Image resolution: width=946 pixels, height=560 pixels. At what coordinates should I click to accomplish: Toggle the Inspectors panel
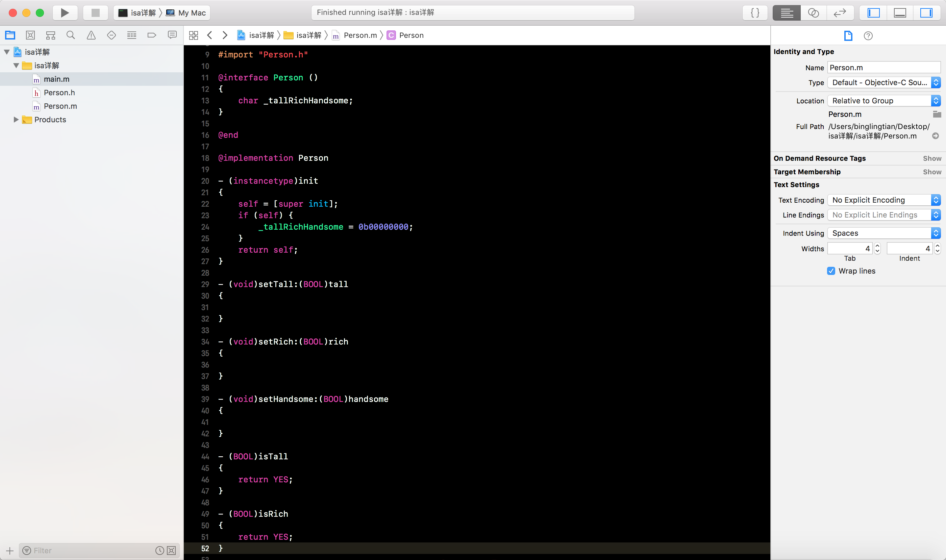[x=926, y=13]
